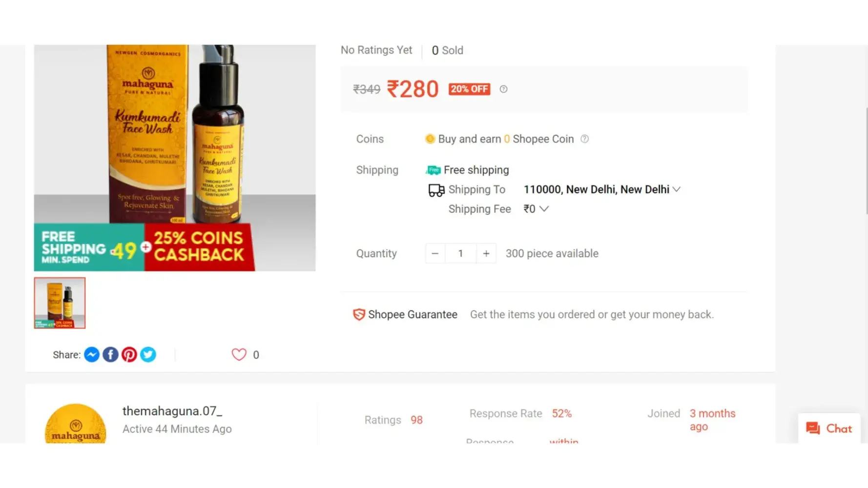The height and width of the screenshot is (488, 868).
Task: Click the discount info help icon
Action: pyautogui.click(x=503, y=89)
